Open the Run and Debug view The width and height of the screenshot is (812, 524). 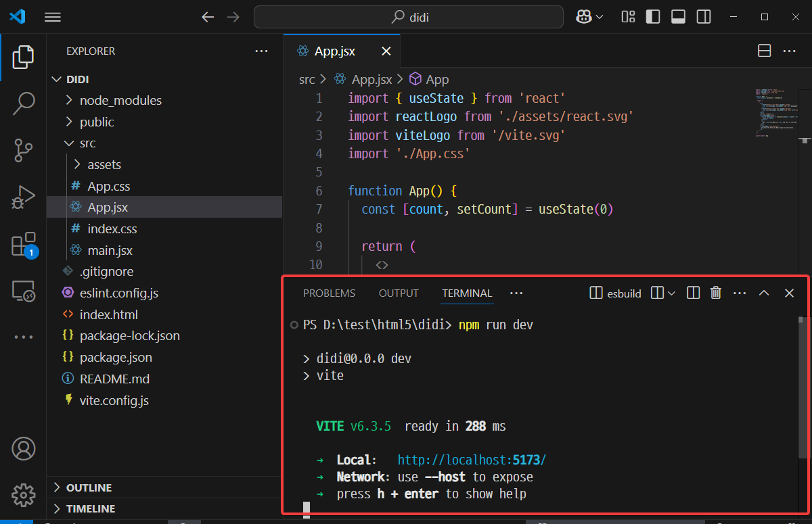pos(23,197)
